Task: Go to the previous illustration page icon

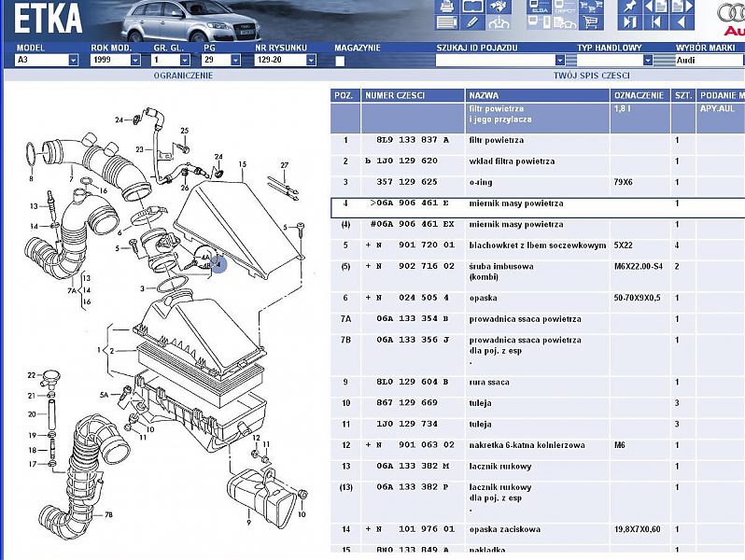Action: click(x=656, y=7)
